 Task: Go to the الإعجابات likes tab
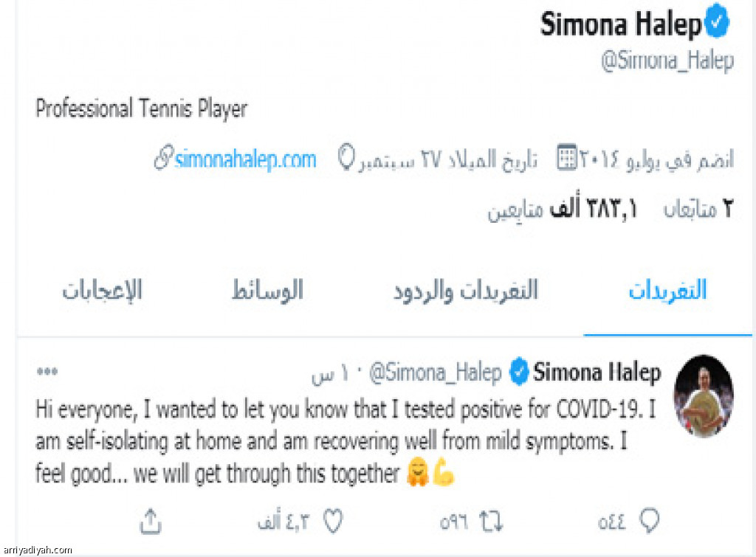102,291
